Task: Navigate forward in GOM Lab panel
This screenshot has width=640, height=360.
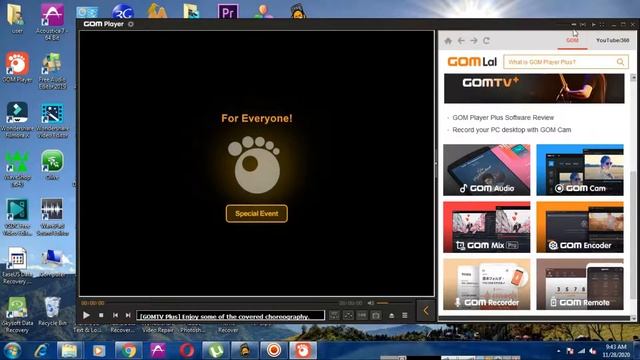Action: point(473,41)
